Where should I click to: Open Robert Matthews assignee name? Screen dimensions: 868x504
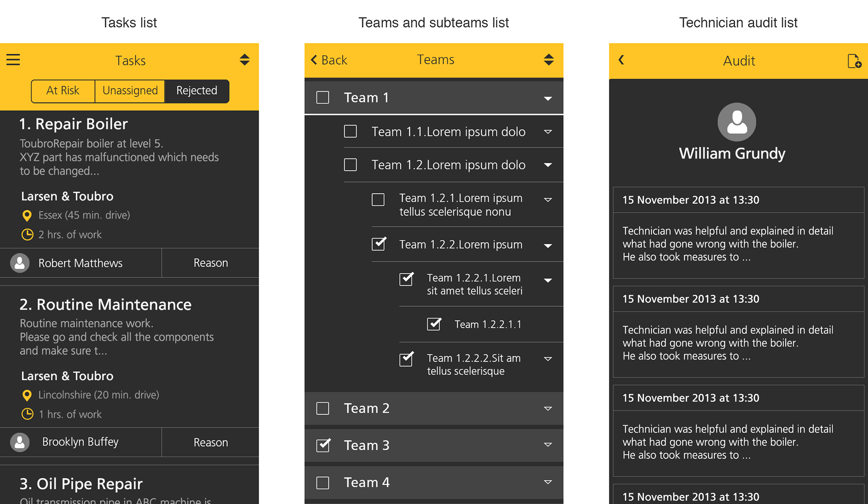80,263
